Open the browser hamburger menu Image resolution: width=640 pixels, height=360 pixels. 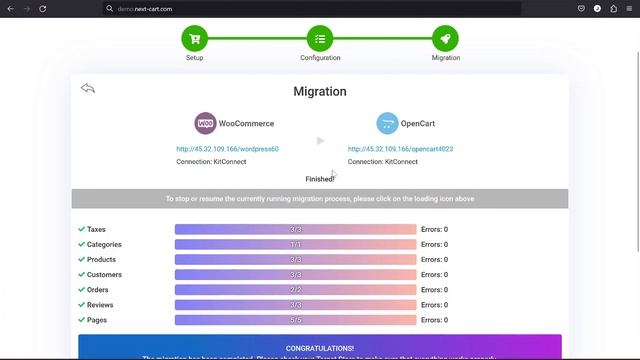[x=629, y=9]
